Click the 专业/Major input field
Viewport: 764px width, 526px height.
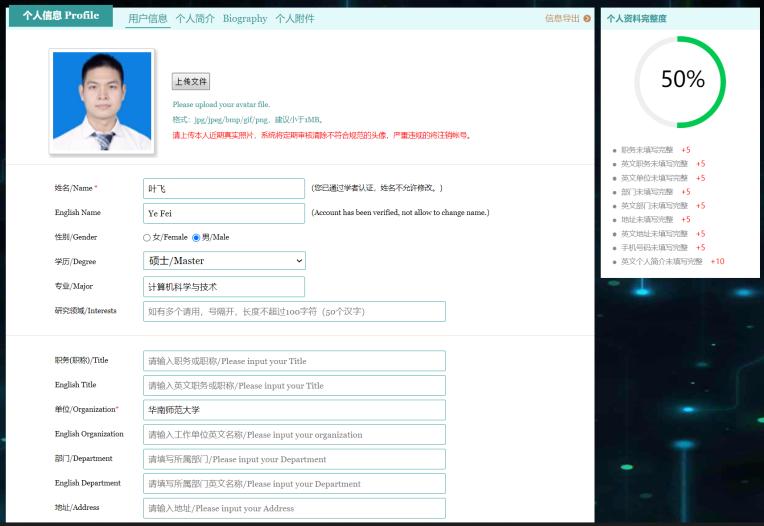click(x=224, y=287)
